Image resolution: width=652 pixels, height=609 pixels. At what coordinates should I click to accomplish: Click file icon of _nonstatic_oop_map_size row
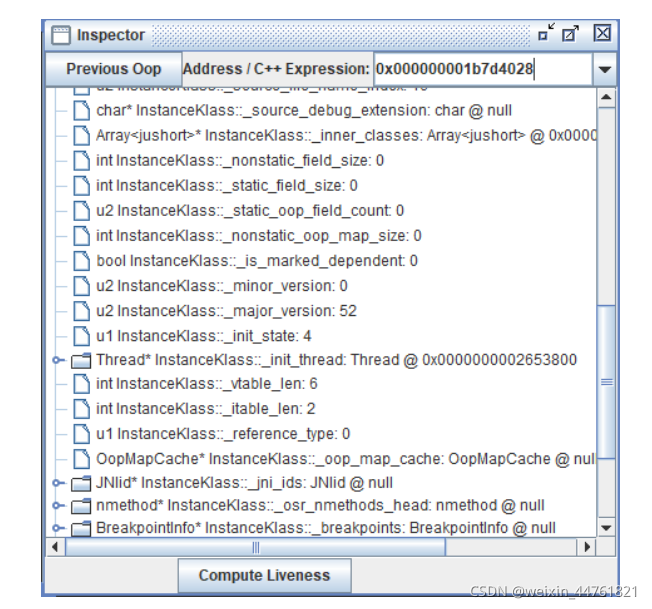tap(81, 236)
